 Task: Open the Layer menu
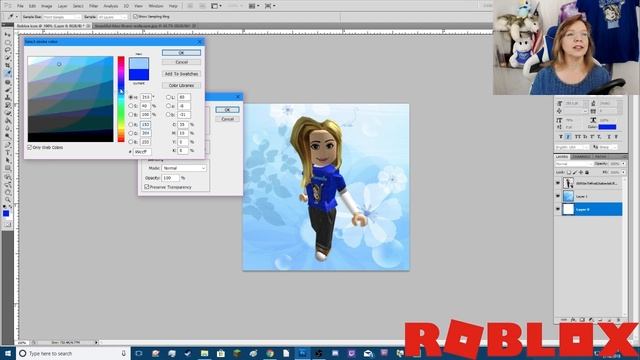[x=62, y=6]
